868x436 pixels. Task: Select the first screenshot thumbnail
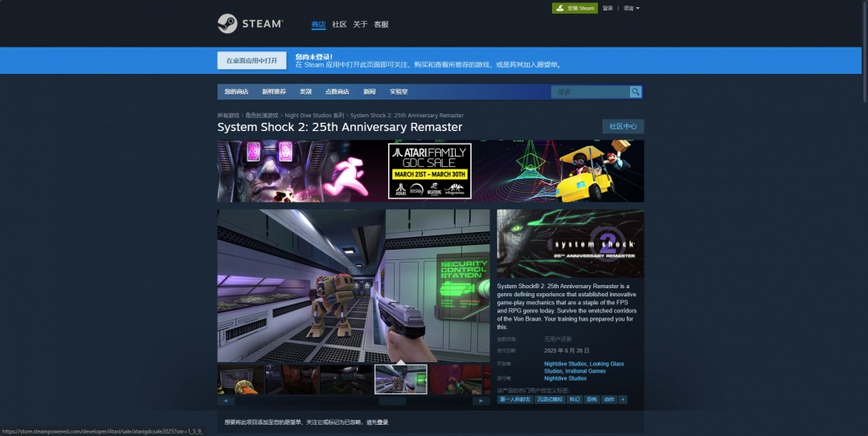pyautogui.click(x=241, y=380)
